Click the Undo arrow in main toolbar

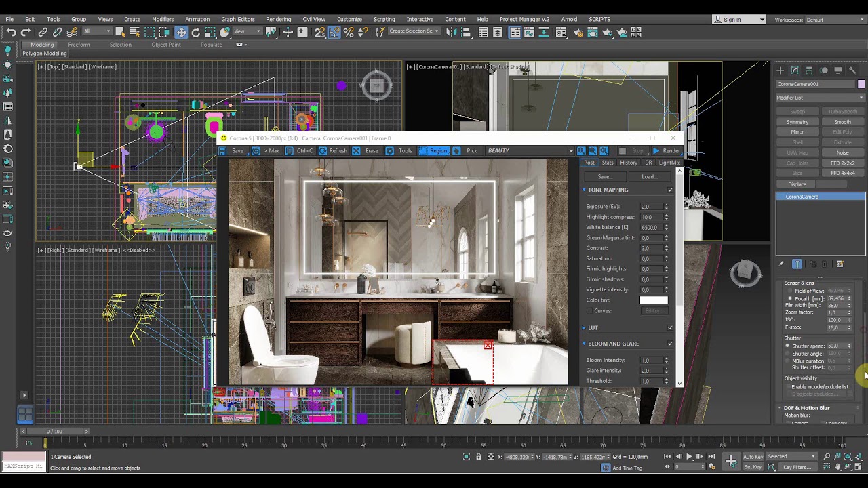[x=12, y=33]
